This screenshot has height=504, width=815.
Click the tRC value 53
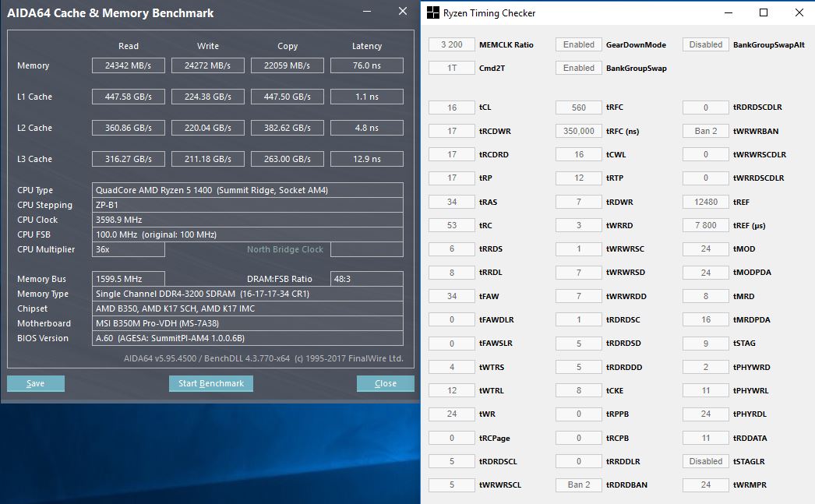click(452, 225)
